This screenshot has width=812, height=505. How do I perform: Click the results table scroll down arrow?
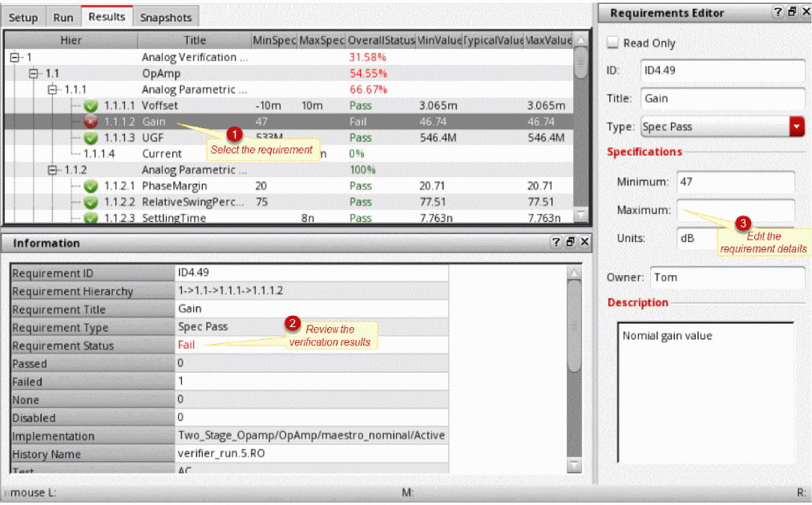[581, 213]
